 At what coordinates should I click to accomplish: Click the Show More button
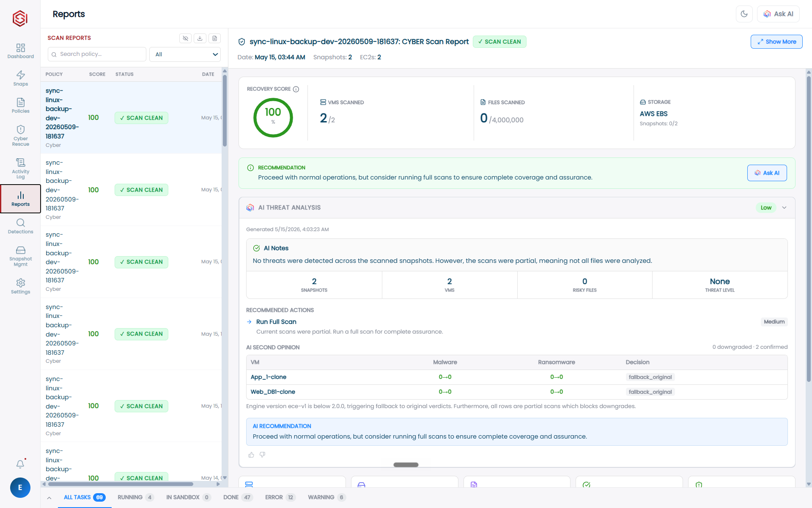click(776, 41)
